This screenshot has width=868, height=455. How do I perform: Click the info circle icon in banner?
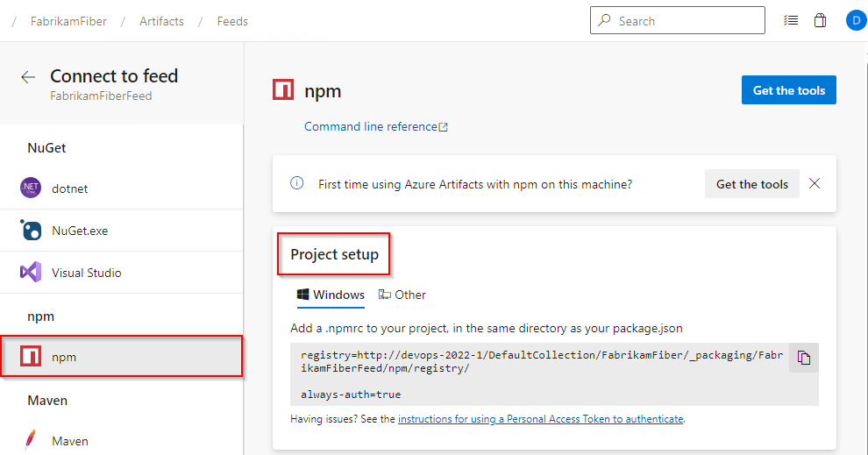[x=296, y=183]
